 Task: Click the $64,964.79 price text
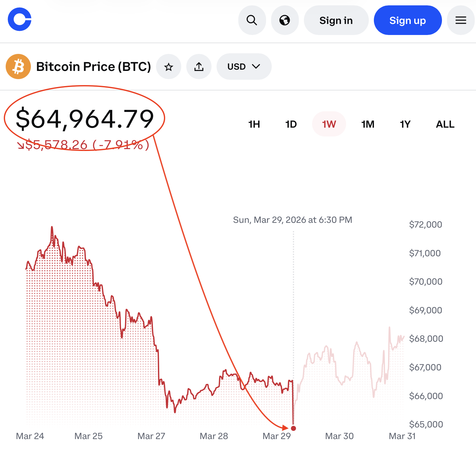tap(85, 119)
